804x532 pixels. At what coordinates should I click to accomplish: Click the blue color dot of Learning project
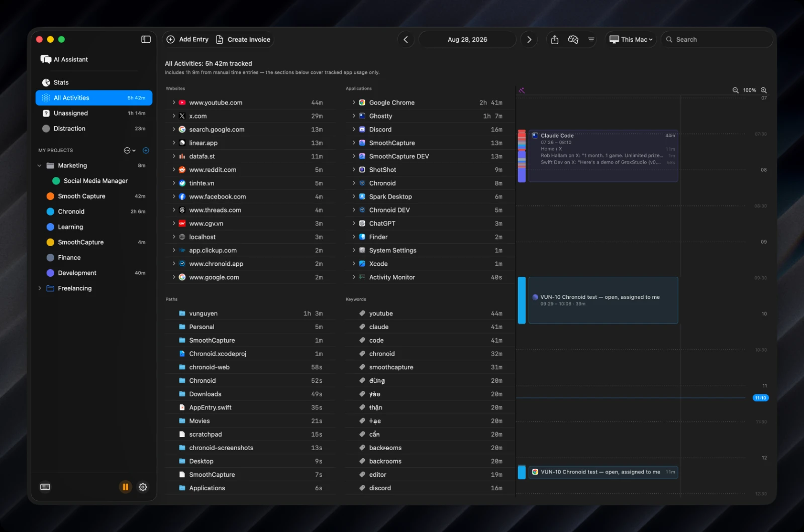click(x=50, y=227)
